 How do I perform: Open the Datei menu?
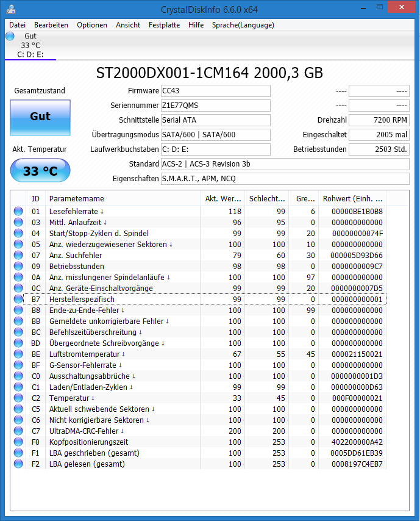click(x=17, y=25)
